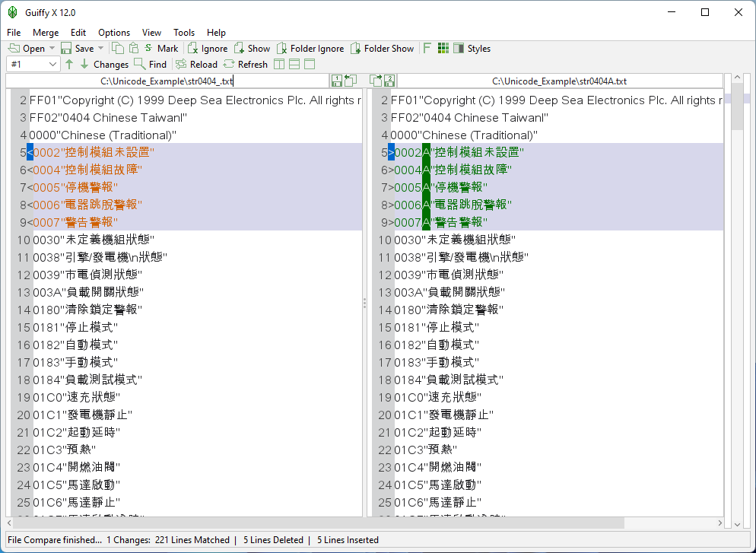Click the left file path input field
The width and height of the screenshot is (756, 553).
tap(167, 81)
